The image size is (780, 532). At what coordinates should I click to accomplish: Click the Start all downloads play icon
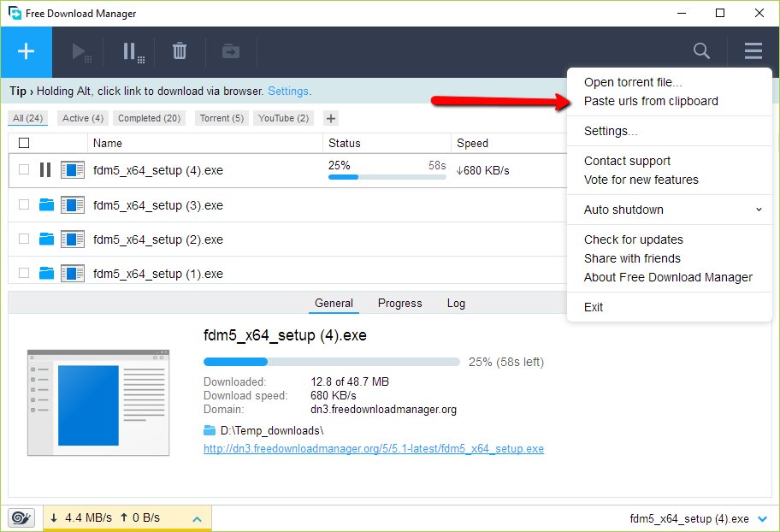(81, 52)
